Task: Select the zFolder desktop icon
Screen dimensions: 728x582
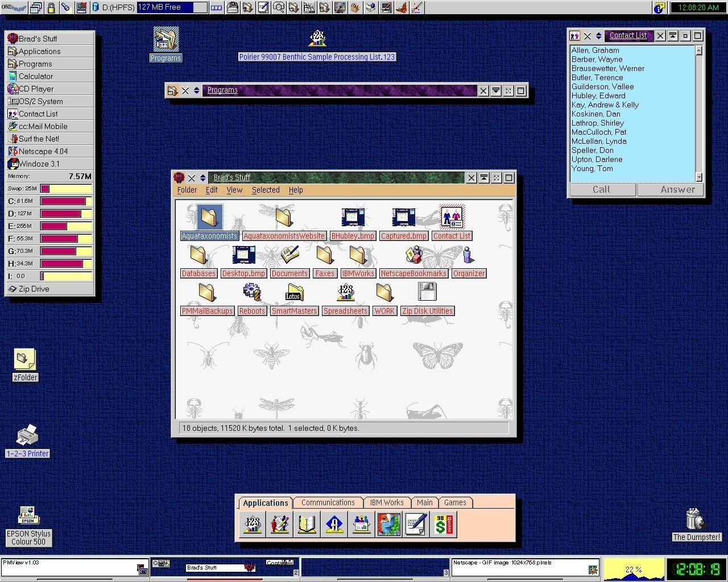Action: (24, 359)
